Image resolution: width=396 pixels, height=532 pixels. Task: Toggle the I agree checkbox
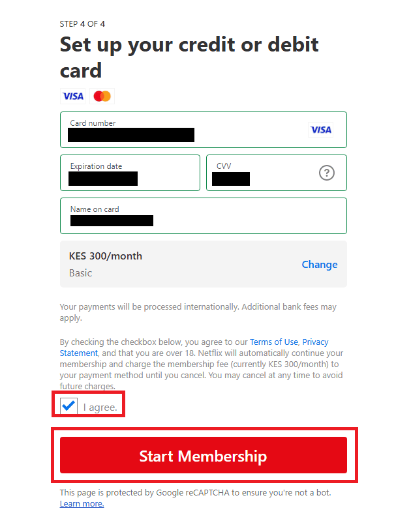[x=69, y=406]
